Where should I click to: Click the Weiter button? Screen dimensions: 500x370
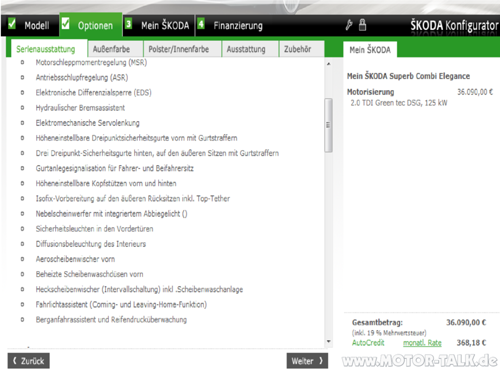[x=307, y=361]
